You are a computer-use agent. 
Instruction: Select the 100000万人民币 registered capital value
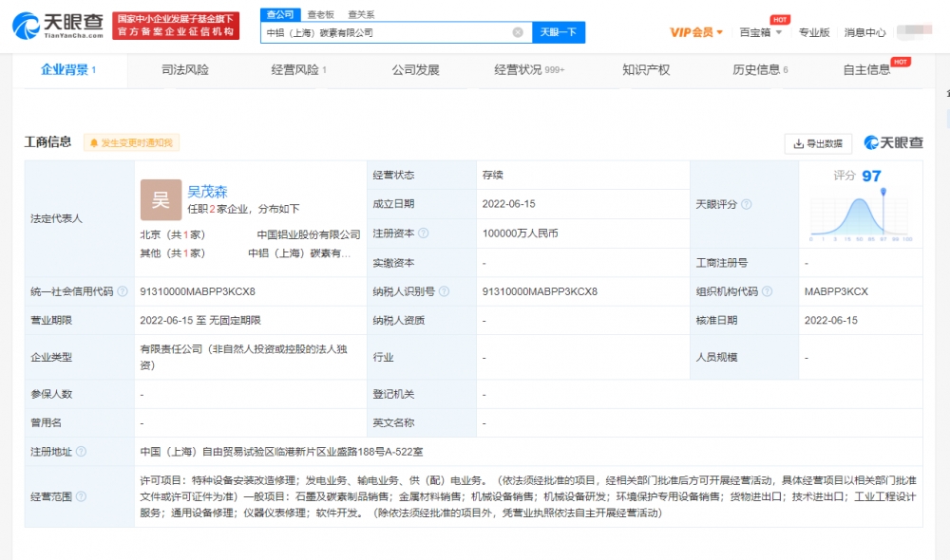[x=520, y=233]
